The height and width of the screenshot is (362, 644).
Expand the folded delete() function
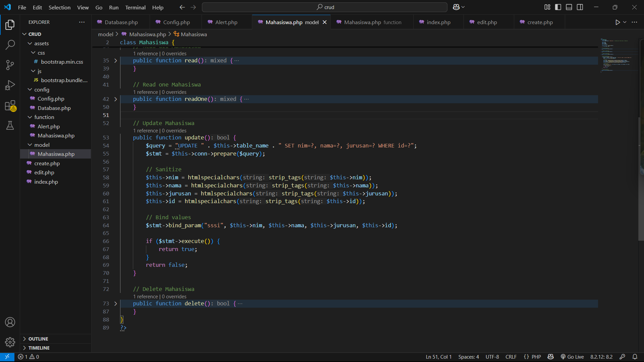pos(116,304)
